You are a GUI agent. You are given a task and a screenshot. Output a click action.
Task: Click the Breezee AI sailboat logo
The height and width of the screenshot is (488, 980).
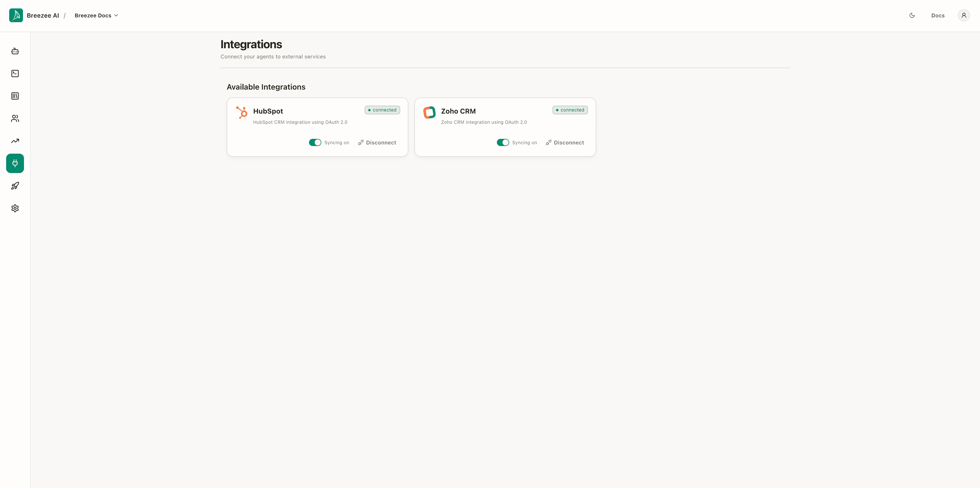pos(16,15)
